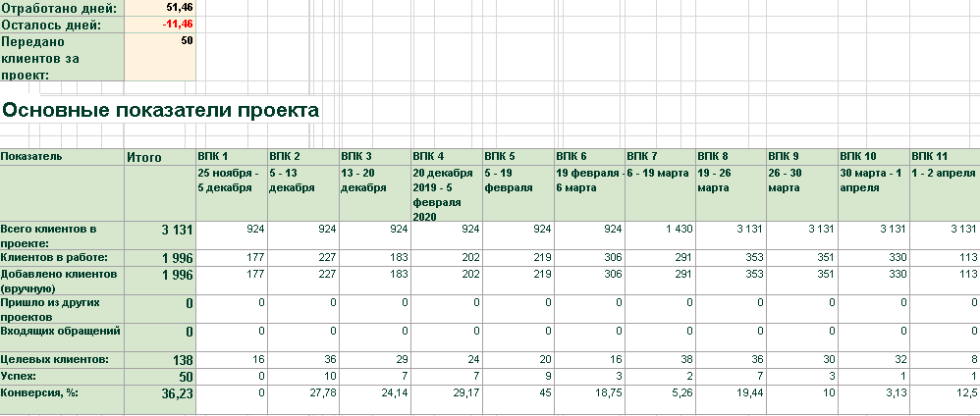Click 353 in 'Добавлено клиентов' row
This screenshot has width=980, height=416.
tap(731, 281)
